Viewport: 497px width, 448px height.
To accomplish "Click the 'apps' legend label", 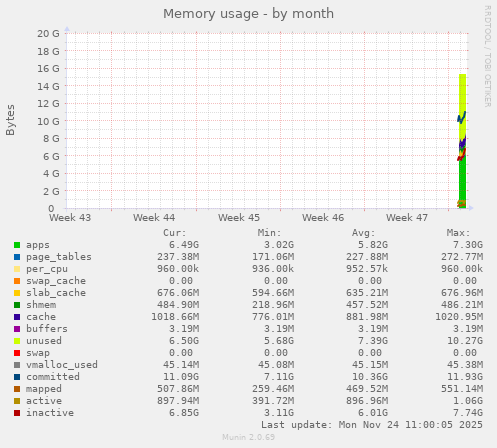I will point(38,245).
